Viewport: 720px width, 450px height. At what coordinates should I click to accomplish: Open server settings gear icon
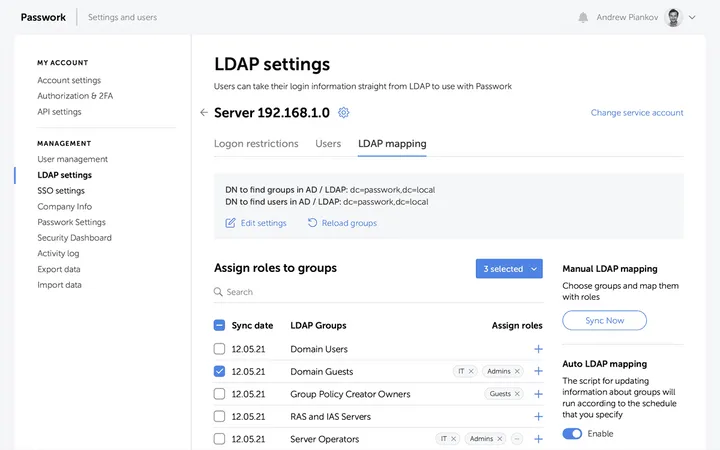point(343,112)
